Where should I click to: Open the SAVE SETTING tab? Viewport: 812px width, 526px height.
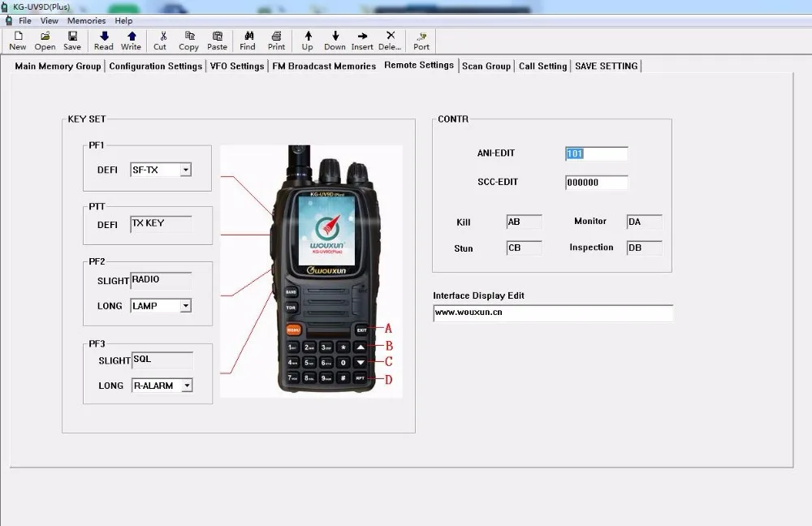point(606,67)
